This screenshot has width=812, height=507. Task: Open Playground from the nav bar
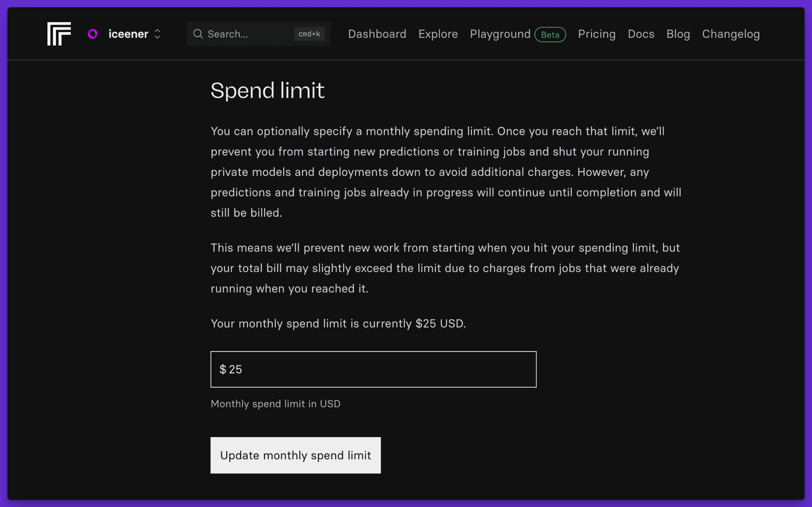coord(500,34)
